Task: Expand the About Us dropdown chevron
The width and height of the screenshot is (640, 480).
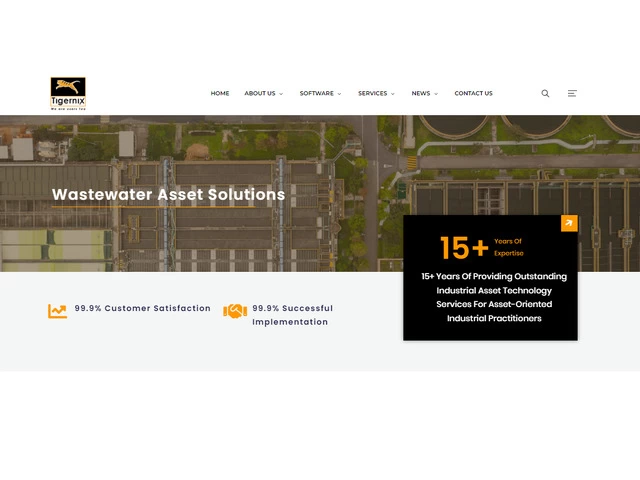Action: tap(281, 94)
